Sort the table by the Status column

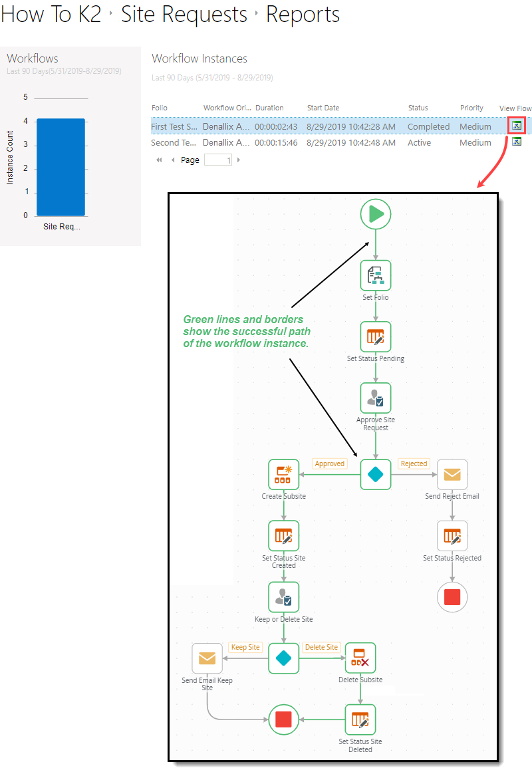[418, 108]
